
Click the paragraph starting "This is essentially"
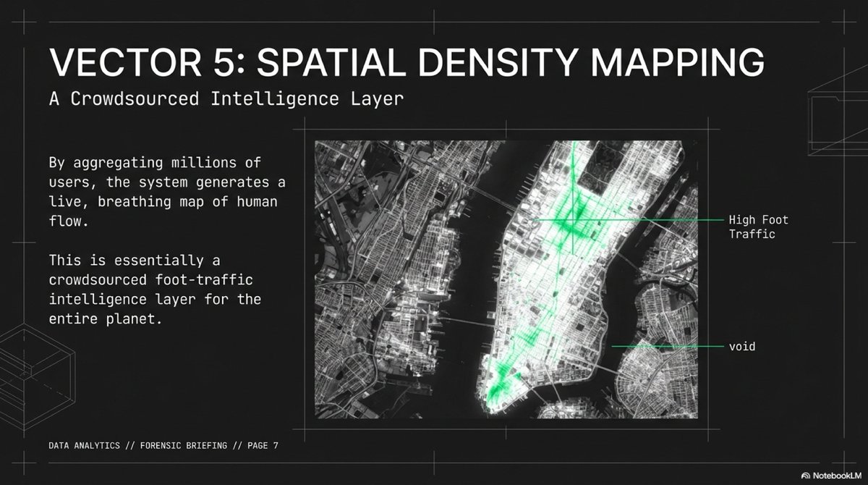pos(155,289)
